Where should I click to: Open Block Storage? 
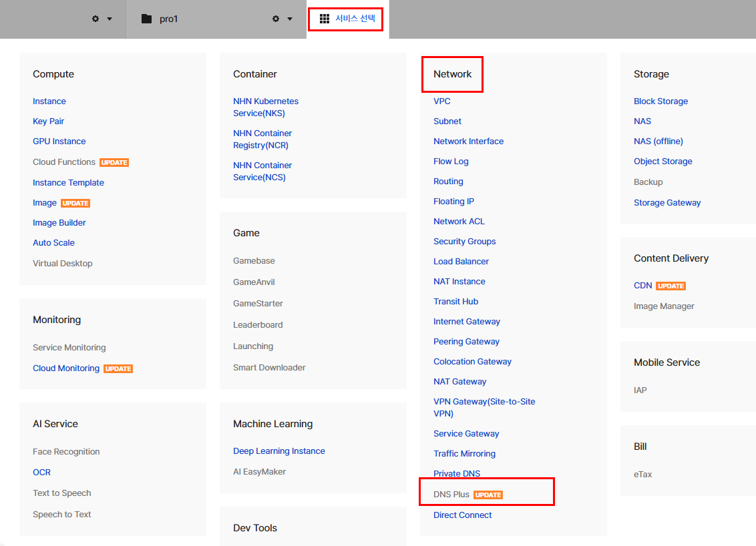click(661, 101)
